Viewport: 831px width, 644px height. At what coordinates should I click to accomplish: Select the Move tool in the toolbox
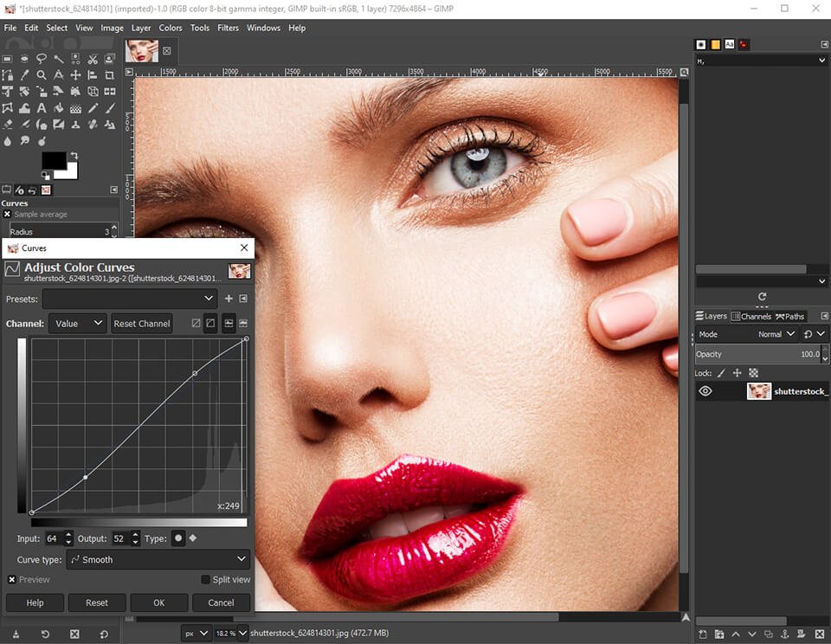pos(75,75)
